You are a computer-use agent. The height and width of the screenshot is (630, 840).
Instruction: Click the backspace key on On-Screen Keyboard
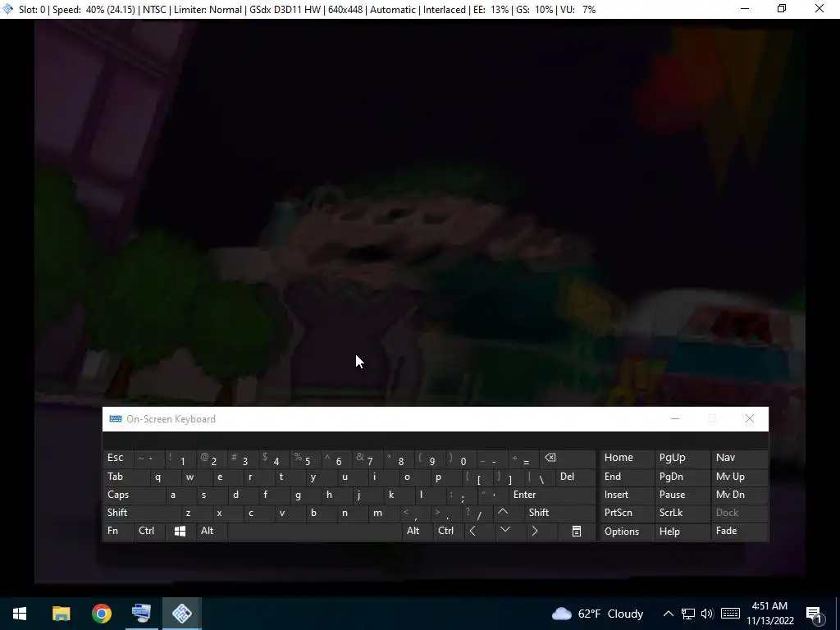pyautogui.click(x=568, y=458)
